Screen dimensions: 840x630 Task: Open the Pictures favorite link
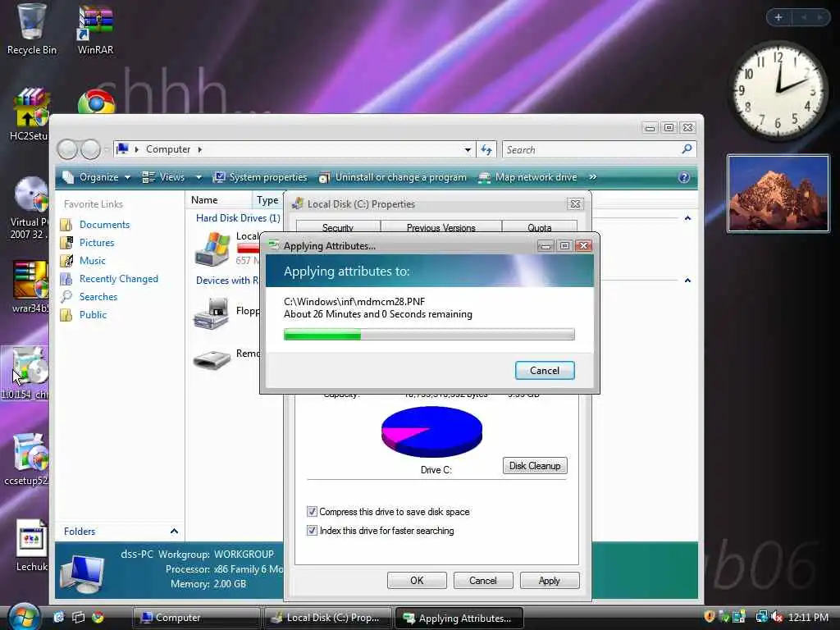pyautogui.click(x=97, y=243)
